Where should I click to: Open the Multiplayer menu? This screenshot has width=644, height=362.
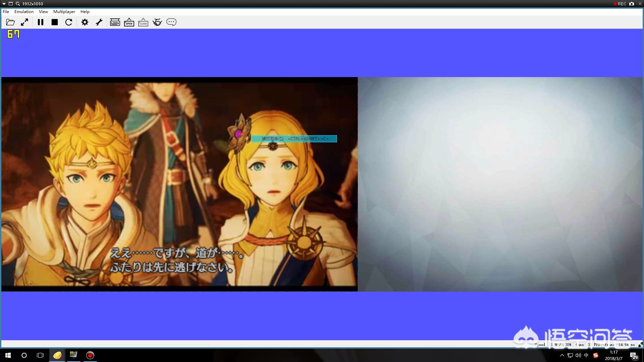[x=64, y=11]
